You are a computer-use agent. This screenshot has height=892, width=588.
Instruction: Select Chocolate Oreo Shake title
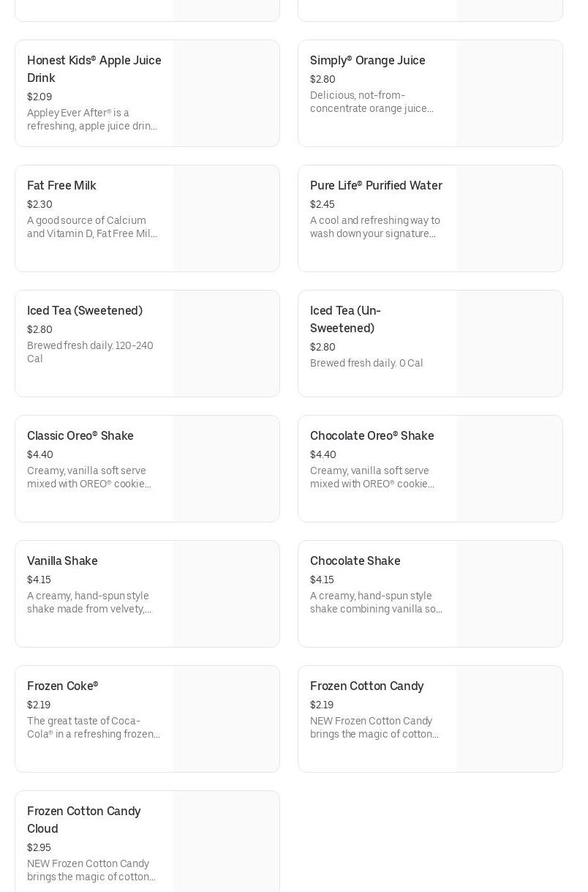tap(372, 436)
